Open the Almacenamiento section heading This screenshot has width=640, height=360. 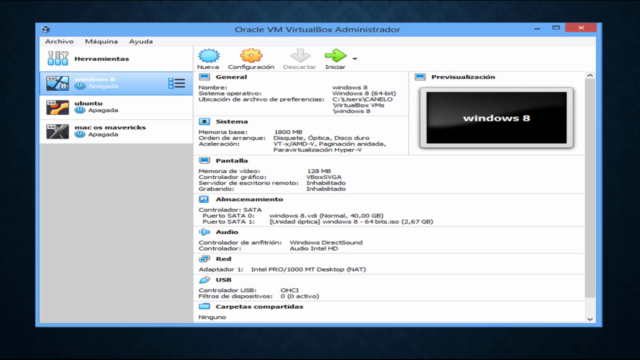pyautogui.click(x=249, y=199)
